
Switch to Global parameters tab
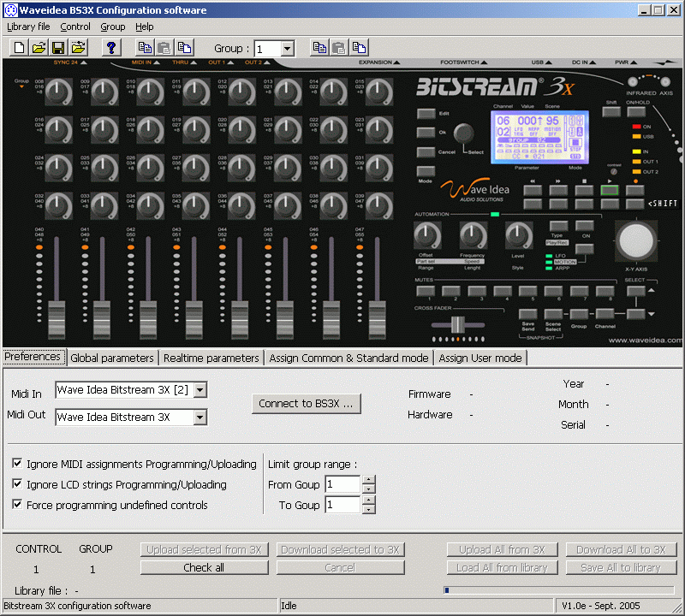point(112,358)
